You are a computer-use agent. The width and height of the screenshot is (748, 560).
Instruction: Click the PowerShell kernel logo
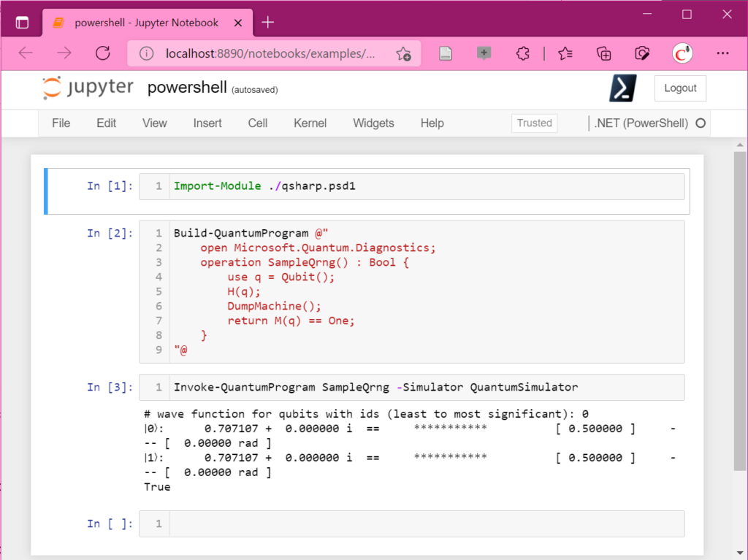(x=623, y=88)
